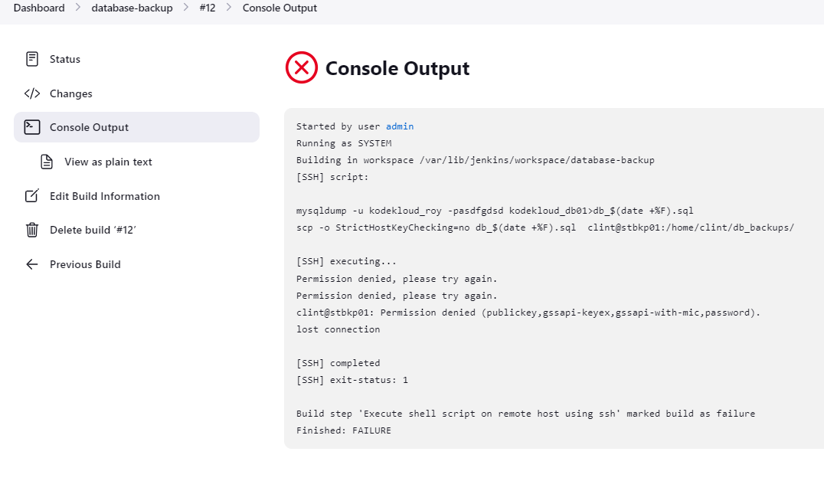Click the Delete build trash icon
This screenshot has height=504, width=824.
point(32,231)
